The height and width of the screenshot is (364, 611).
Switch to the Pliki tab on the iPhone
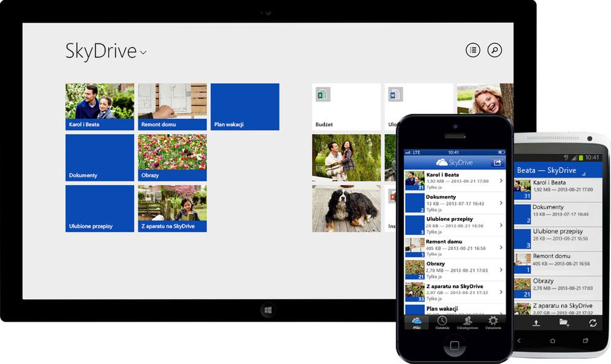click(417, 321)
